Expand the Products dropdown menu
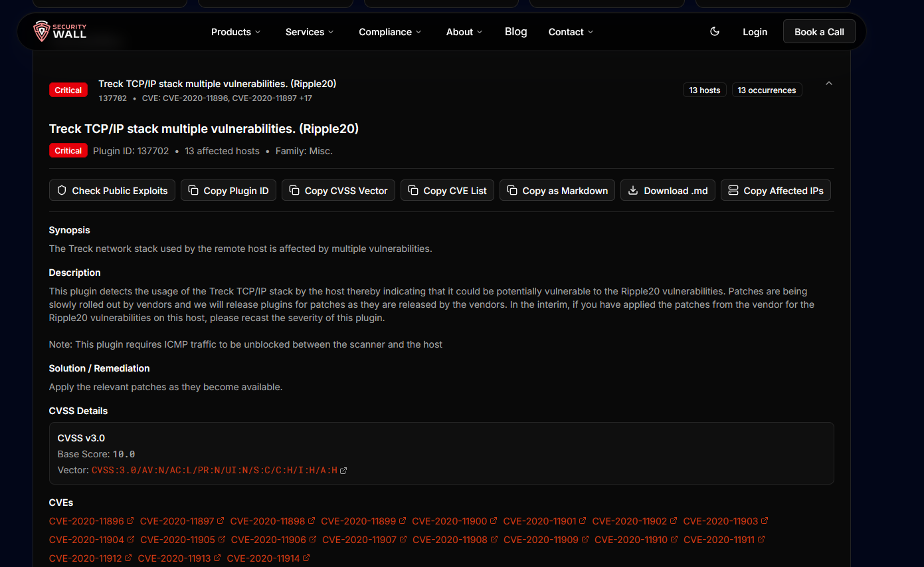Screen dimensions: 924x567 click(236, 32)
